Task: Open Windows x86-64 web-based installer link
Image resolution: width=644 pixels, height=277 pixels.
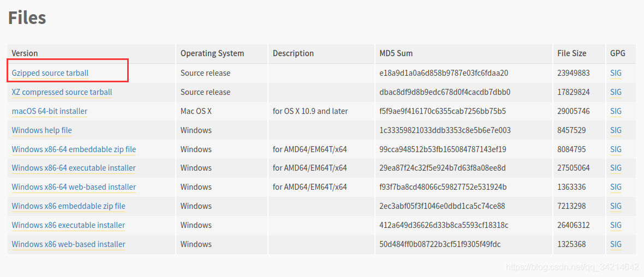Action: [74, 187]
